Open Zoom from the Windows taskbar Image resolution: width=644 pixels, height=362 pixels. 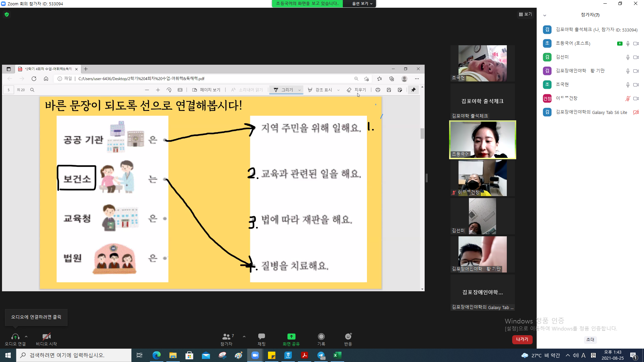(x=255, y=355)
